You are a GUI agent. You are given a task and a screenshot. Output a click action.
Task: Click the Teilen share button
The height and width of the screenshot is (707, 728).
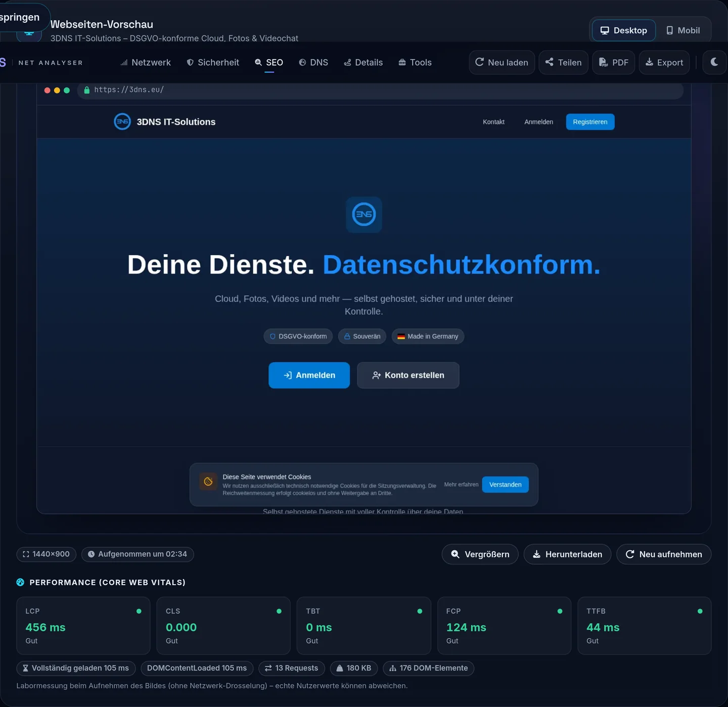563,62
